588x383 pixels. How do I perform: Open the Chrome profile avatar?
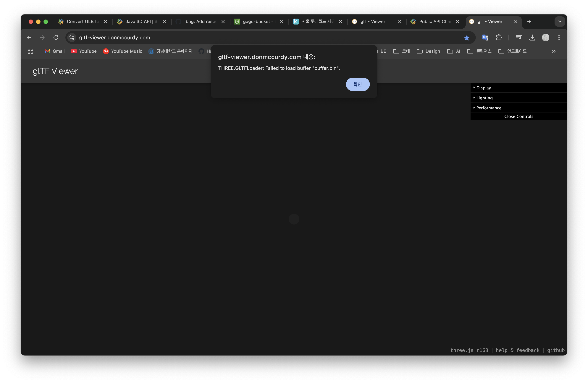coord(545,38)
